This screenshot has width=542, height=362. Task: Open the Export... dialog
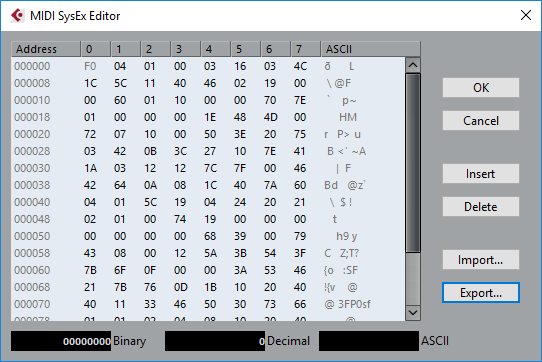[x=480, y=293]
